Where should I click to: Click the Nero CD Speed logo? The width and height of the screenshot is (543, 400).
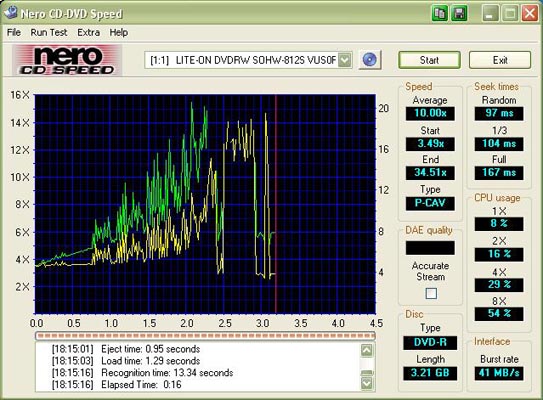click(67, 60)
